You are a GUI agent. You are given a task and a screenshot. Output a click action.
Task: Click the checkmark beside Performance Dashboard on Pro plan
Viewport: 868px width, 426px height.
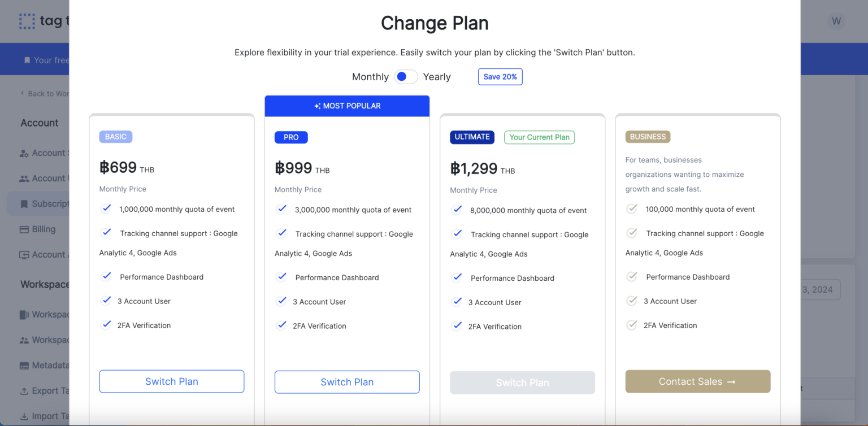281,277
